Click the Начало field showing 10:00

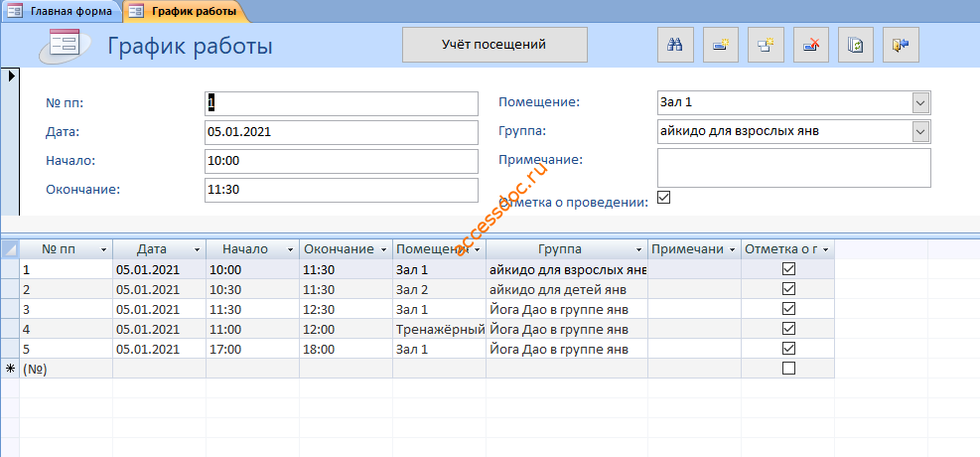pyautogui.click(x=342, y=161)
